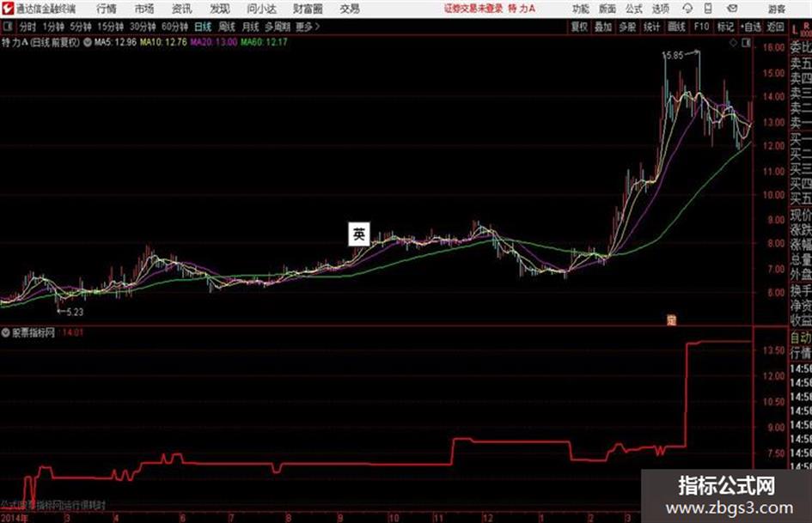The width and height of the screenshot is (812, 523).
Task: Click the 英 input-method marker box
Action: point(359,234)
